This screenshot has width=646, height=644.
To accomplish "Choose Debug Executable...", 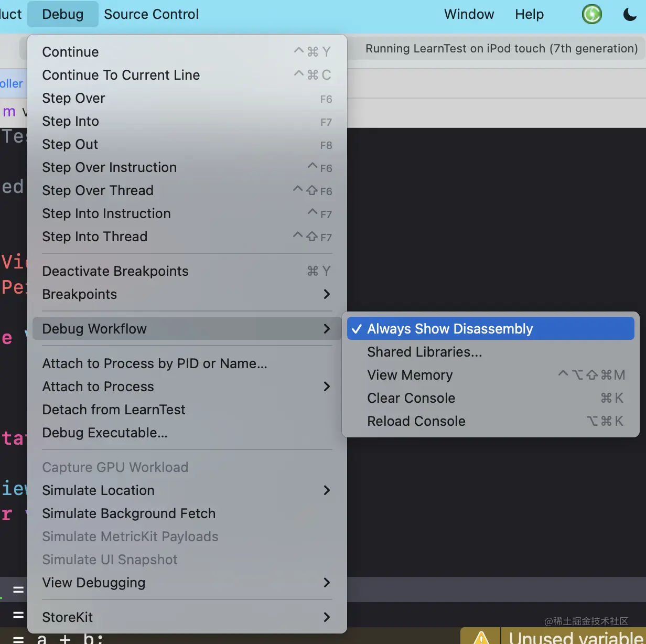I will tap(187, 433).
